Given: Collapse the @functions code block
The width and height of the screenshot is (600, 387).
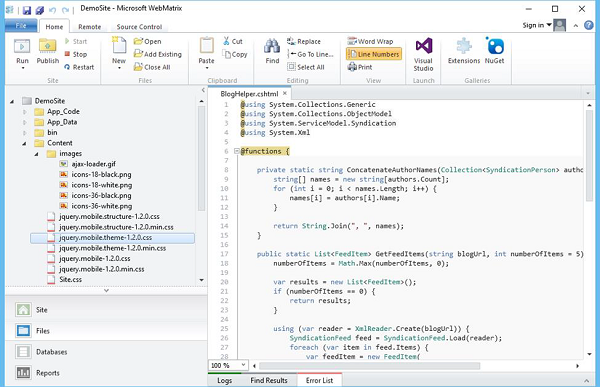Looking at the screenshot, I should coord(236,151).
